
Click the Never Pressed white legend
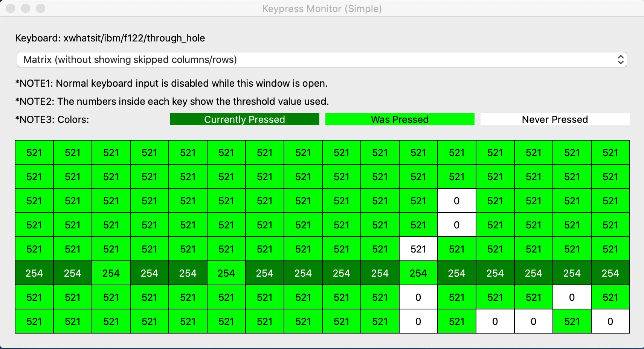point(555,119)
